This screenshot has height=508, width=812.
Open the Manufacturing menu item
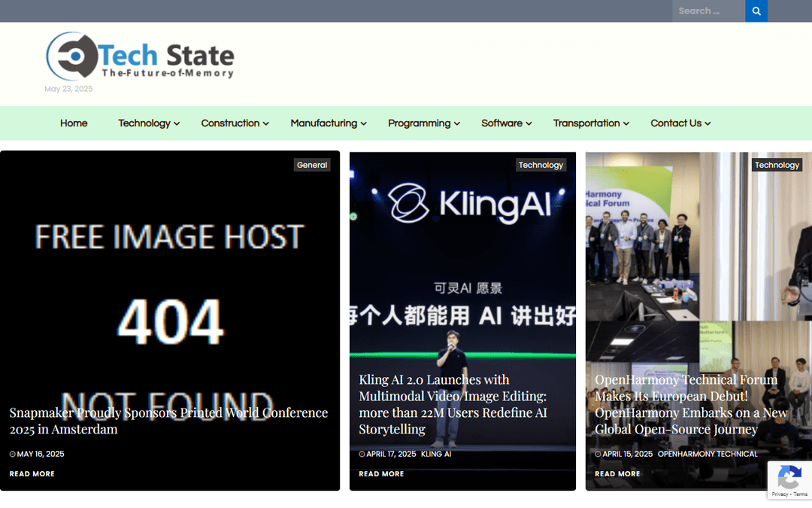(323, 123)
